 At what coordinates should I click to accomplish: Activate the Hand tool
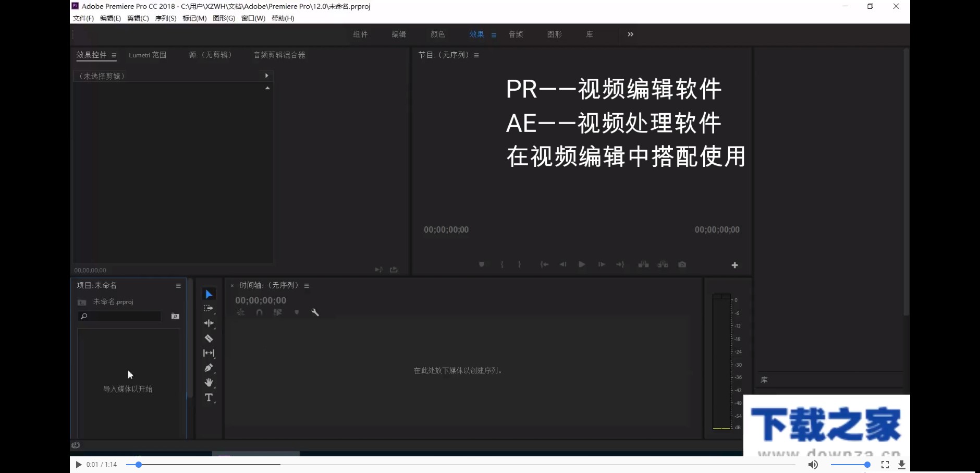[209, 382]
